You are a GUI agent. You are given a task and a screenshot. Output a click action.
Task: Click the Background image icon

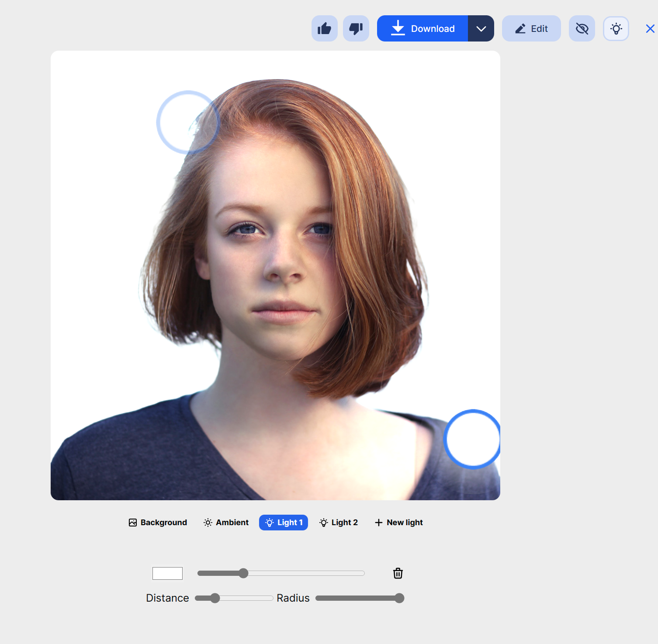point(132,522)
